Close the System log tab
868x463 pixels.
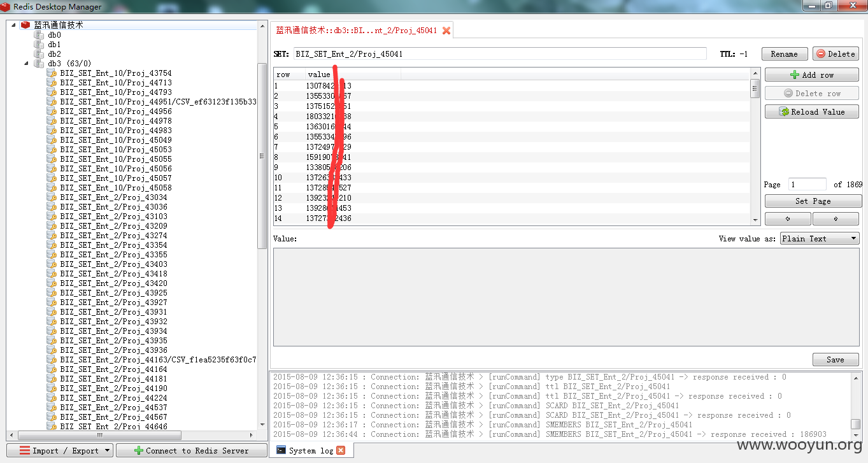coord(341,450)
